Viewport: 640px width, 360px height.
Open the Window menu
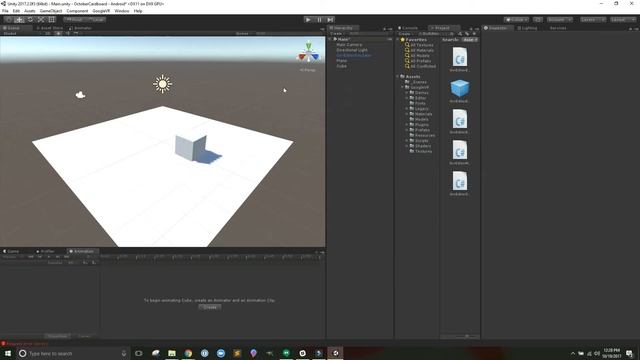[122, 11]
